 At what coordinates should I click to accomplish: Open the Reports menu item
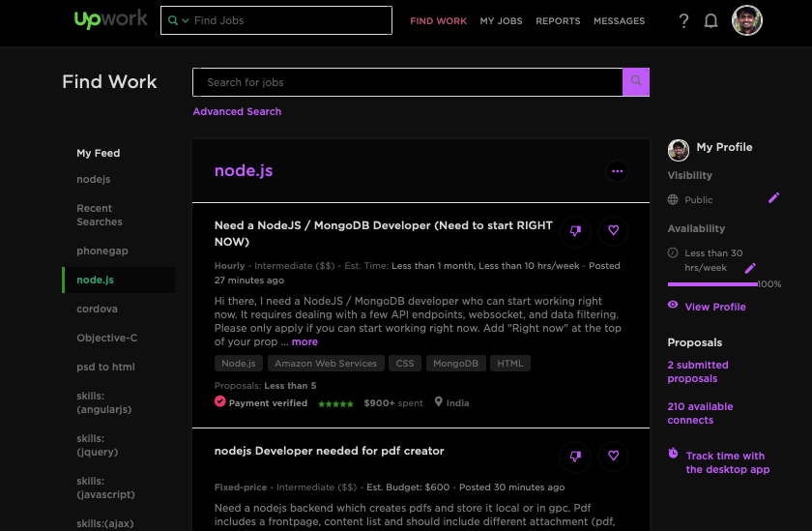[x=558, y=21]
